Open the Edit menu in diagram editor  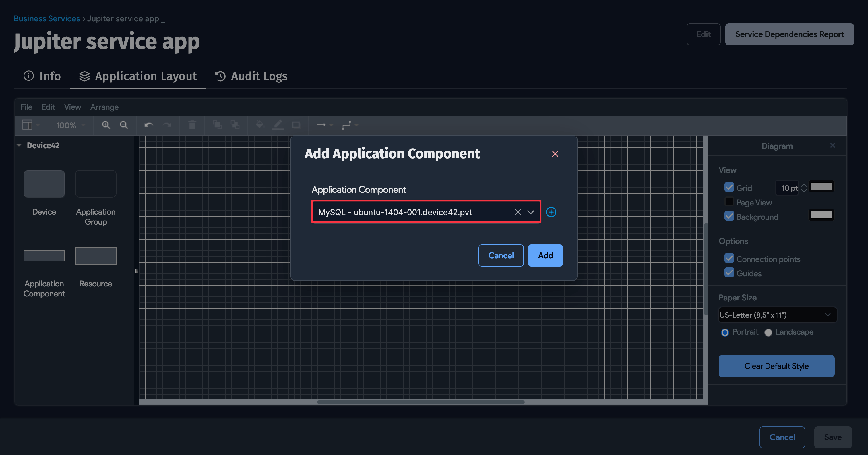tap(48, 107)
